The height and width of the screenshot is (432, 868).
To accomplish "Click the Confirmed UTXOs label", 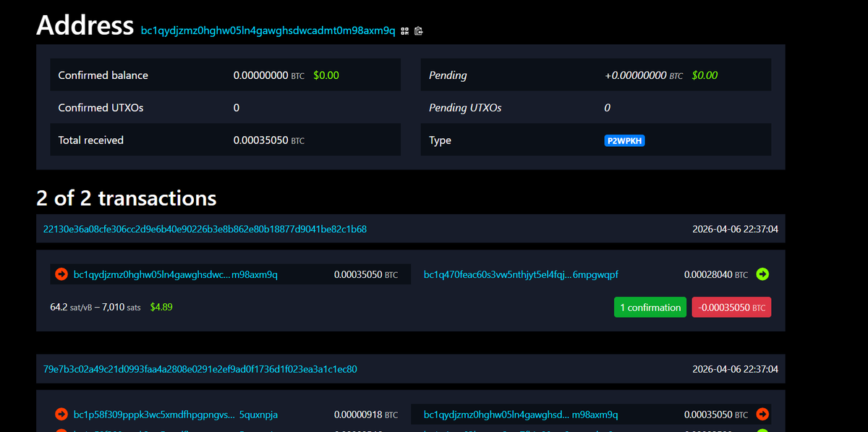I will point(101,108).
